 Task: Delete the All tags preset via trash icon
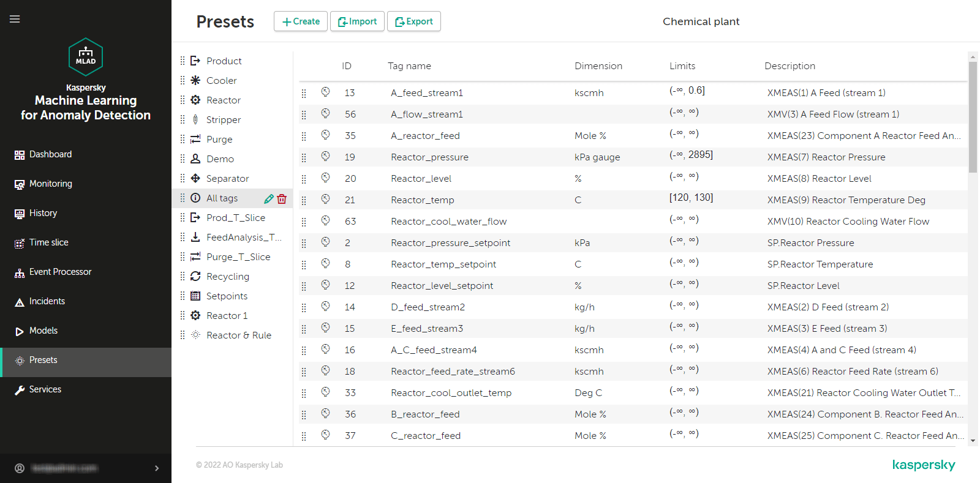(x=282, y=198)
